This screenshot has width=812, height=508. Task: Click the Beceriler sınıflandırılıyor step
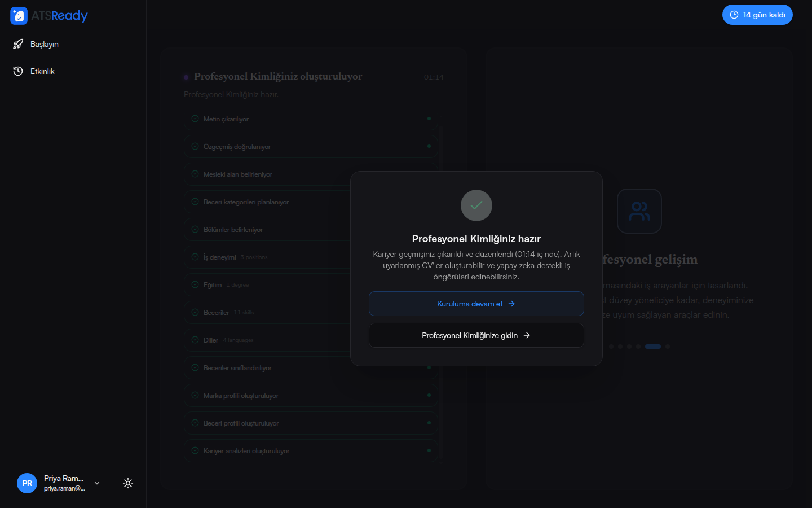point(311,368)
